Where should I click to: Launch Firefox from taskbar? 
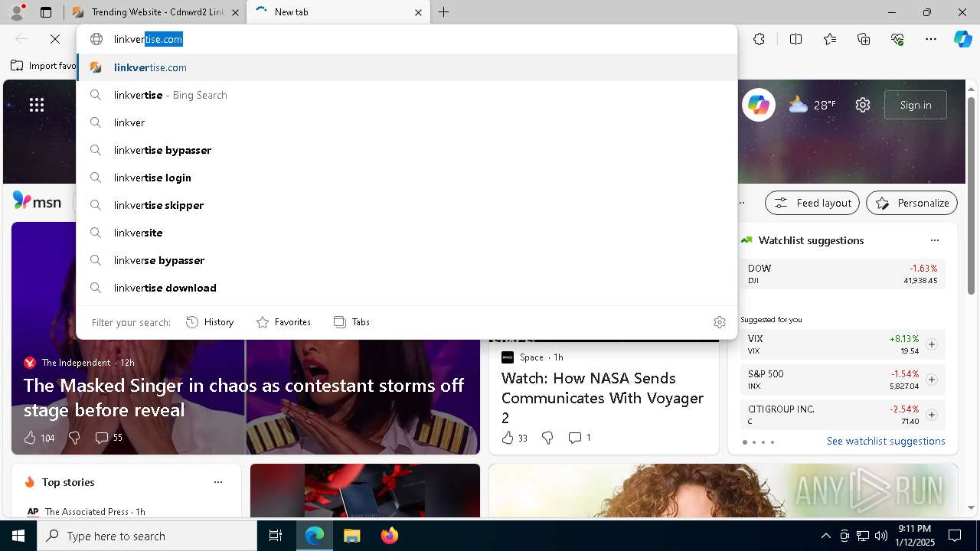(389, 536)
